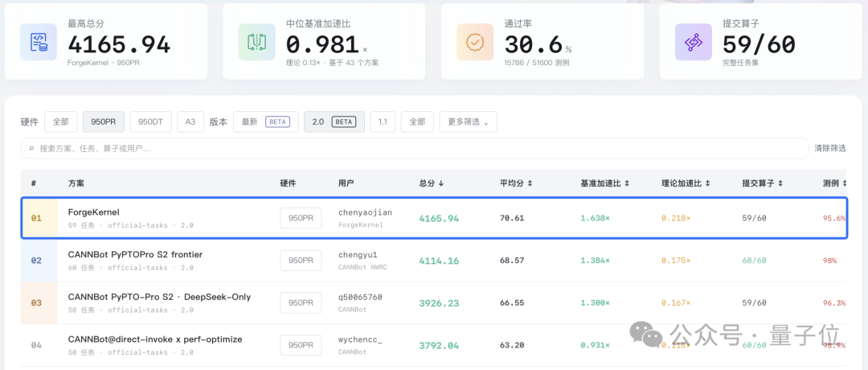Open the ForgeKernel solution row

(433, 218)
